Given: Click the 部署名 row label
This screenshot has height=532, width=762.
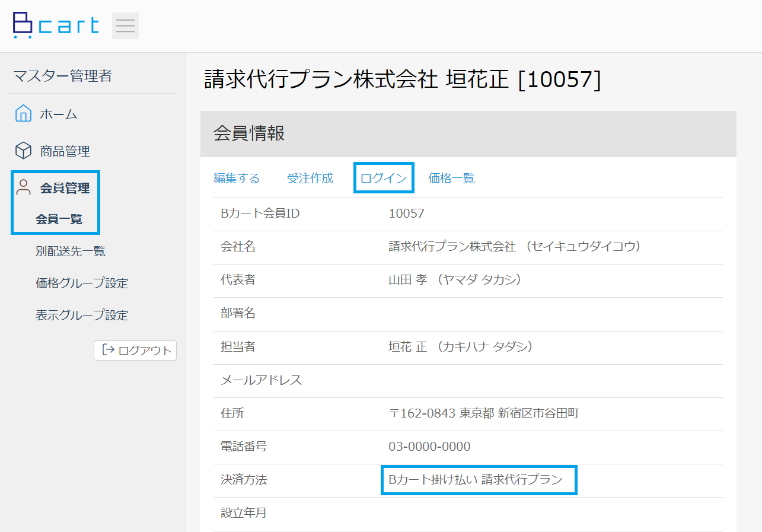Looking at the screenshot, I should click(x=238, y=313).
